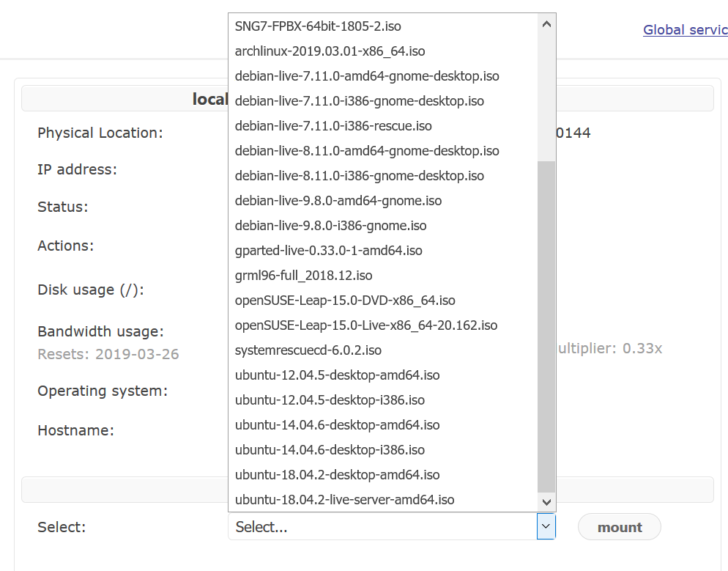Pick debian-live-8.11.0-i386-gnome-desktop.iso
The image size is (728, 571).
[383, 176]
